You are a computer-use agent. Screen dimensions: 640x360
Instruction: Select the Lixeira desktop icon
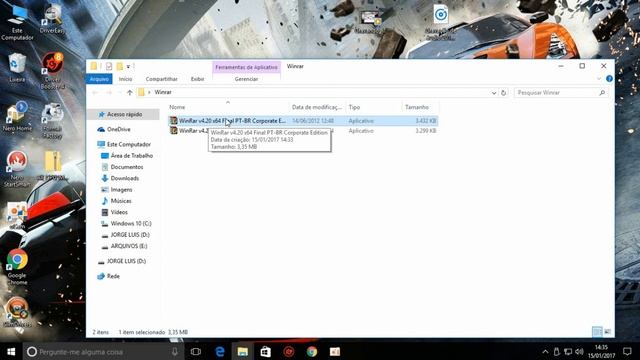[x=17, y=67]
